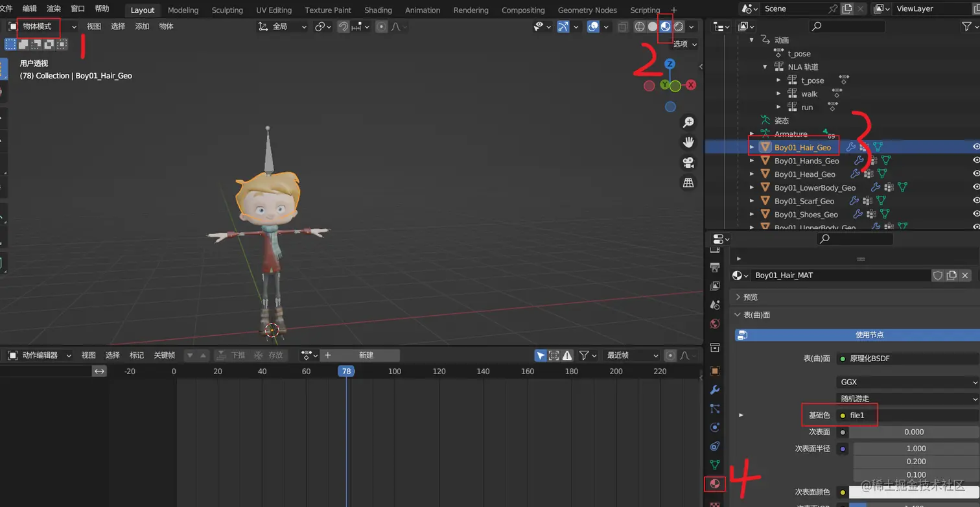Hide Boy01_Head_Geo using its eye icon
The width and height of the screenshot is (980, 507).
coord(976,174)
